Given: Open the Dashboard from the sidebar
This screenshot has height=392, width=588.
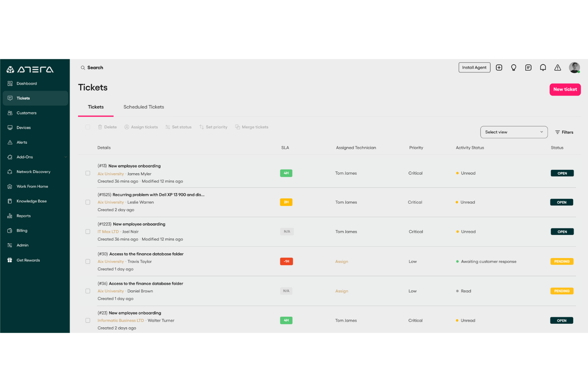Looking at the screenshot, I should tap(27, 83).
